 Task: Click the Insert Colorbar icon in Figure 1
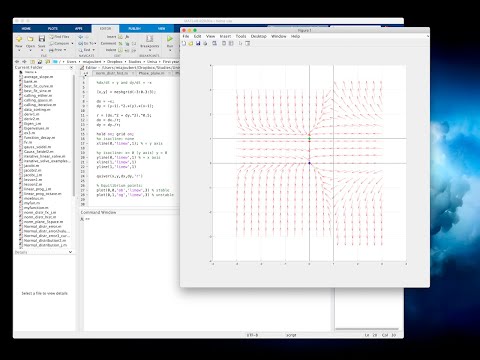point(224,43)
